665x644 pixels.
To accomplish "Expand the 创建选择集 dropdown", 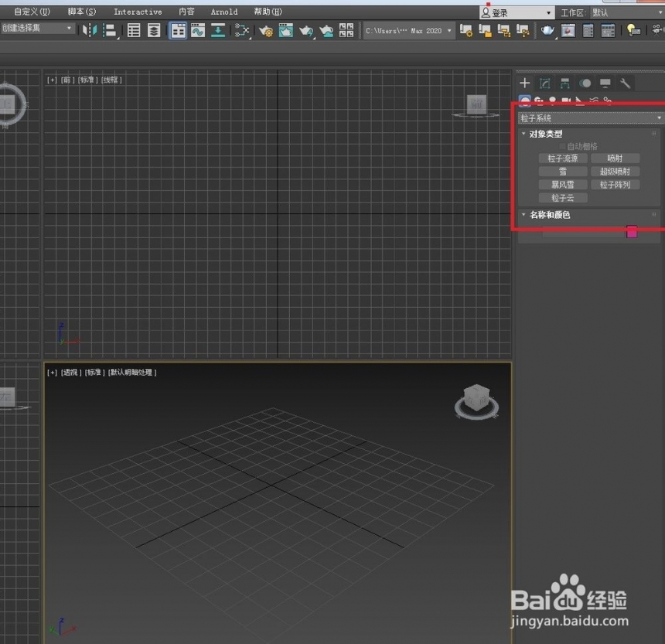I will pyautogui.click(x=37, y=28).
